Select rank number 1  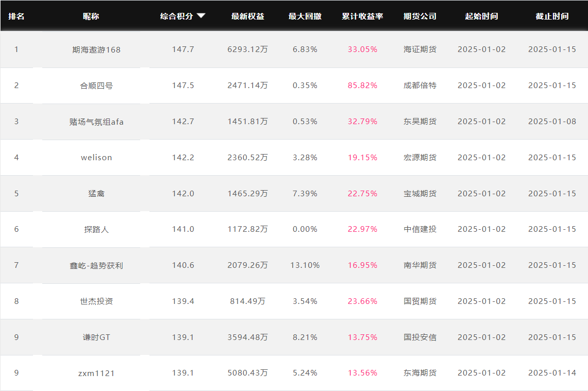point(16,49)
